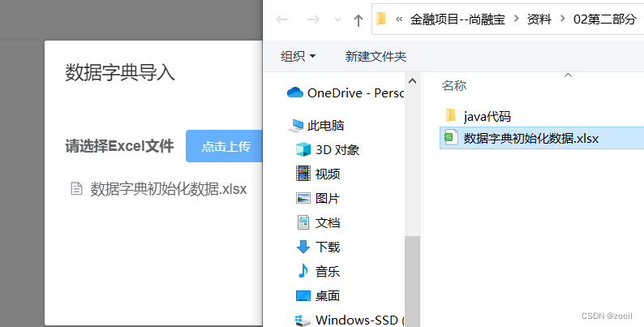This screenshot has width=644, height=327.
Task: Open the 组织 dropdown menu
Action: pos(298,56)
